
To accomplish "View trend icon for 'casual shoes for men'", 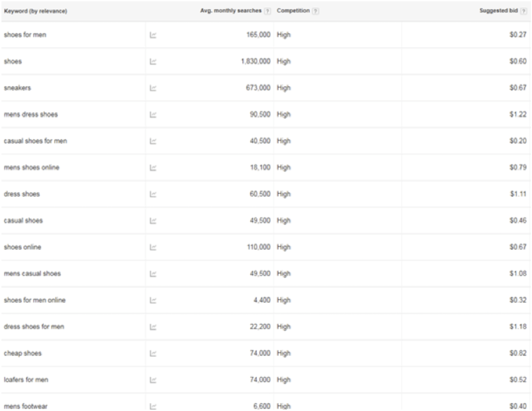I will click(x=153, y=141).
